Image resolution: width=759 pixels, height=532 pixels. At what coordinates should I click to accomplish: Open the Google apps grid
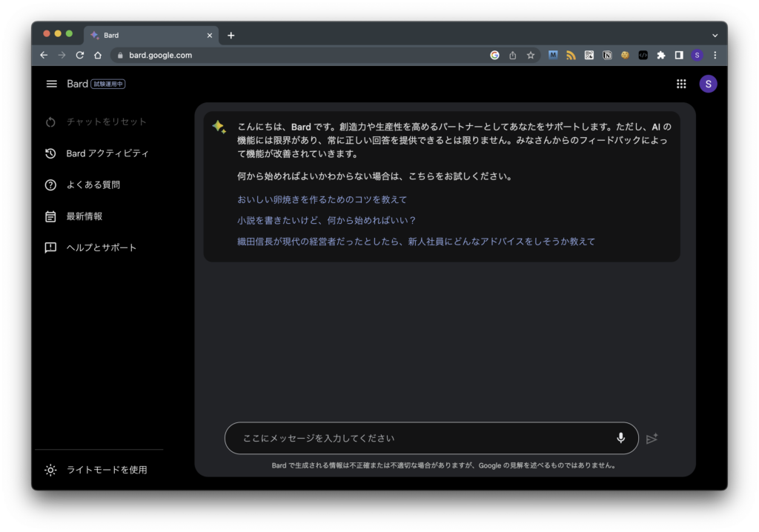click(x=681, y=84)
